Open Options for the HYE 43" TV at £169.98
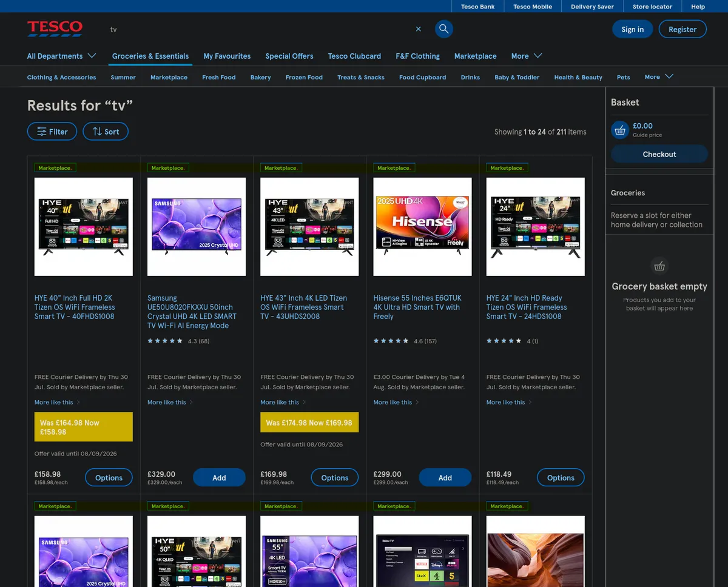 pyautogui.click(x=334, y=478)
